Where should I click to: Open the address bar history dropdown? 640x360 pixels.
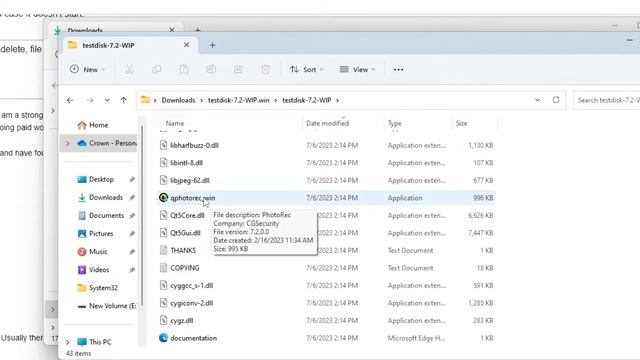537,100
